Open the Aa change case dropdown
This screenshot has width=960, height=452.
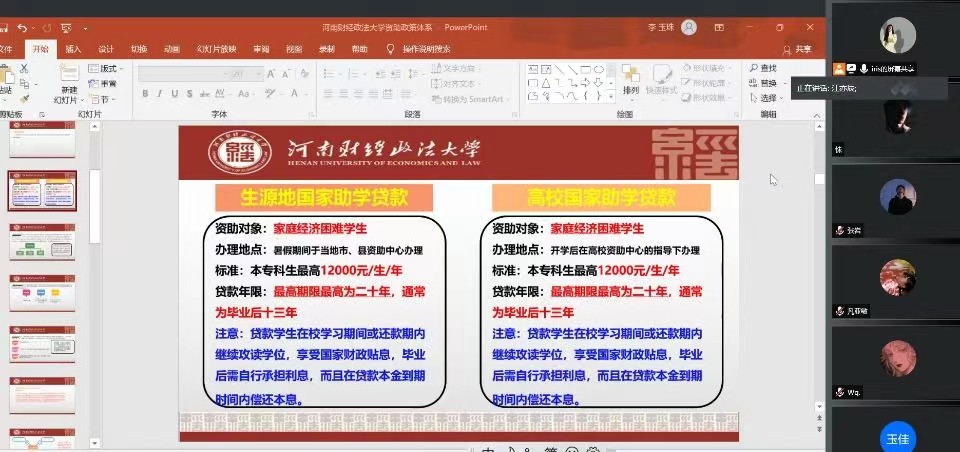[246, 94]
